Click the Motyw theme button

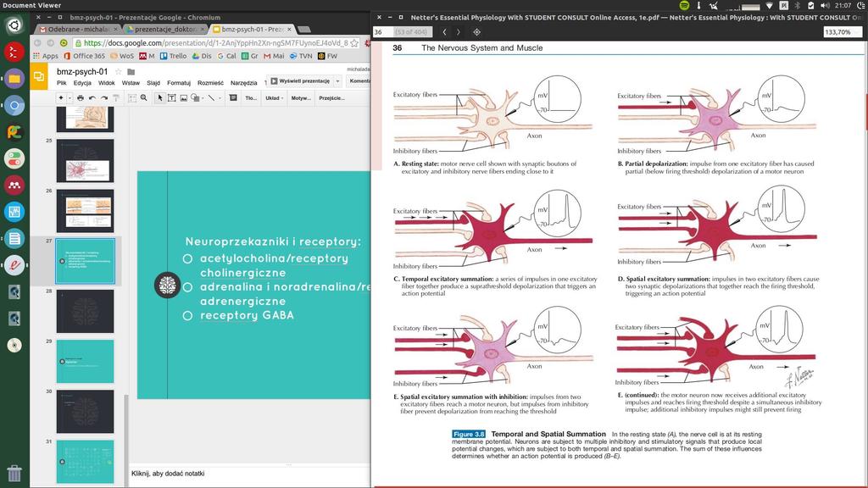301,98
